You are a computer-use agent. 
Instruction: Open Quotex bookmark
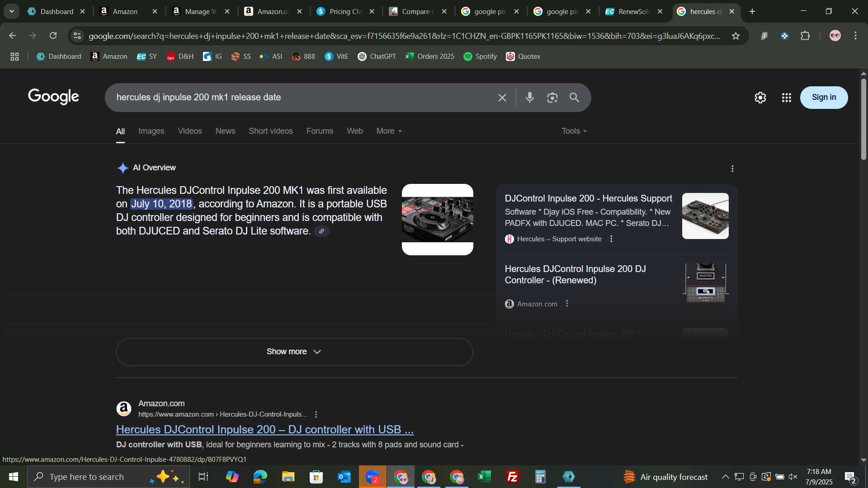tap(523, 56)
